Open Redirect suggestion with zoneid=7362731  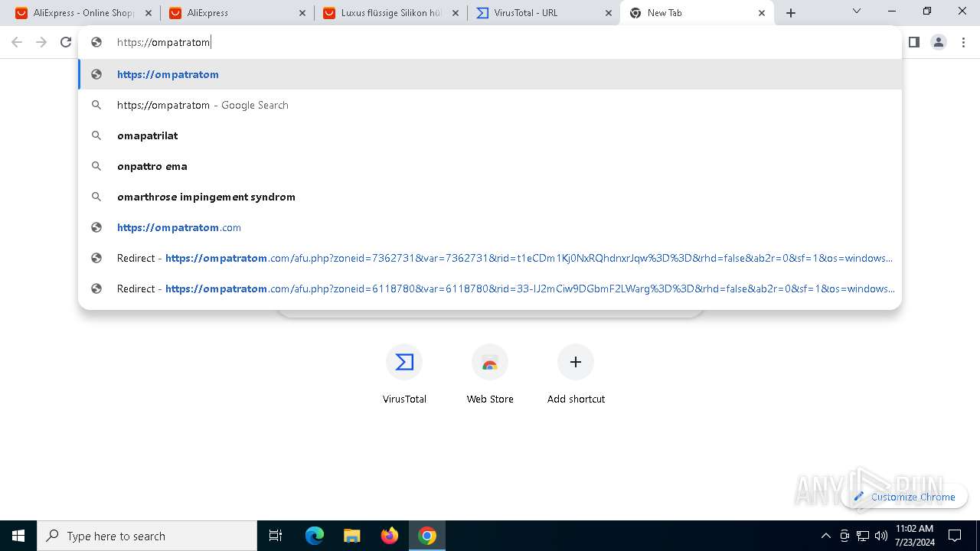[490, 258]
